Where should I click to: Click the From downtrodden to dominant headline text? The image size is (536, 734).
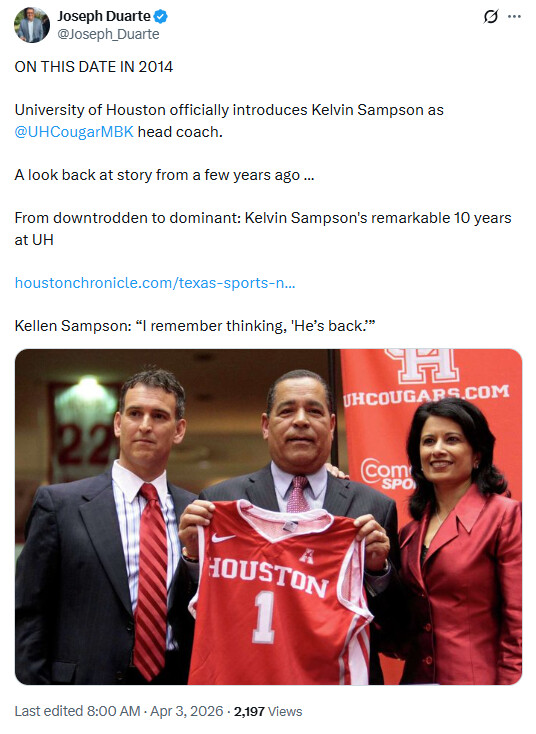263,229
